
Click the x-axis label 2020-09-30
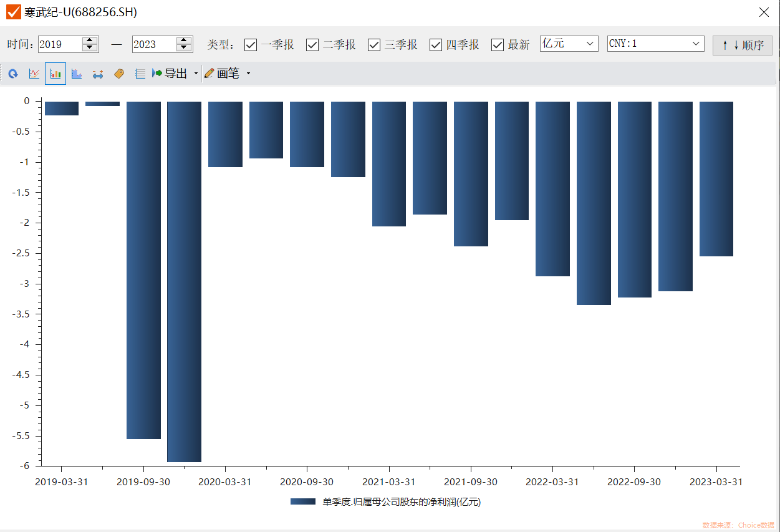307,482
